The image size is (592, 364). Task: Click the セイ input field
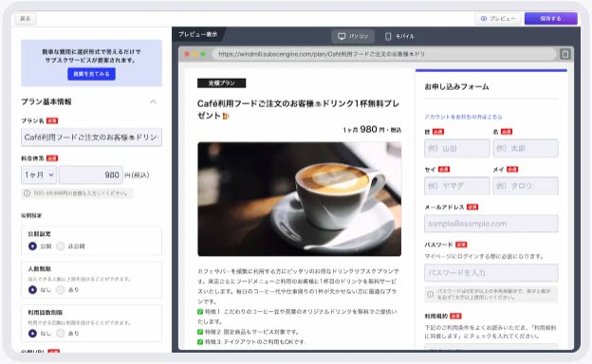click(457, 186)
